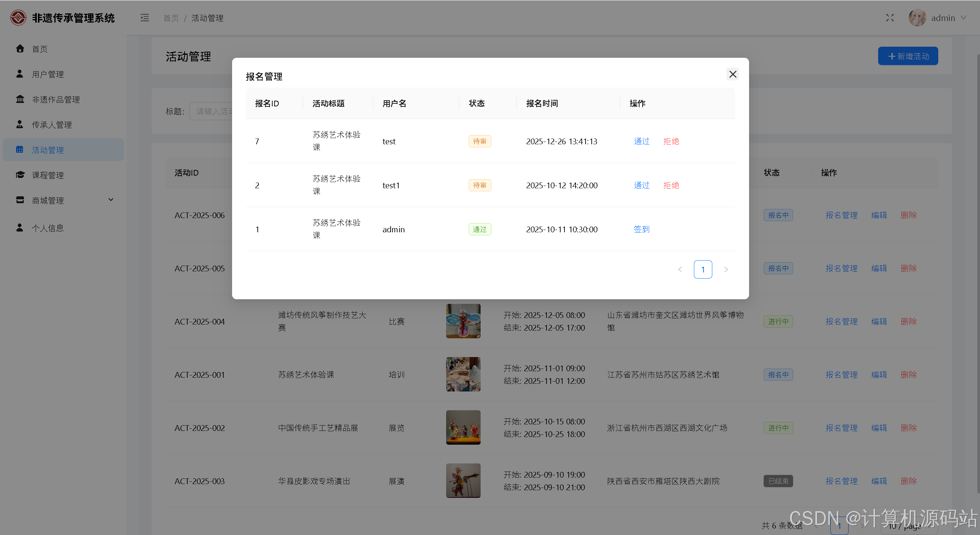The width and height of the screenshot is (980, 535).
Task: Click the 课程管理 graduation cap icon
Action: (20, 175)
